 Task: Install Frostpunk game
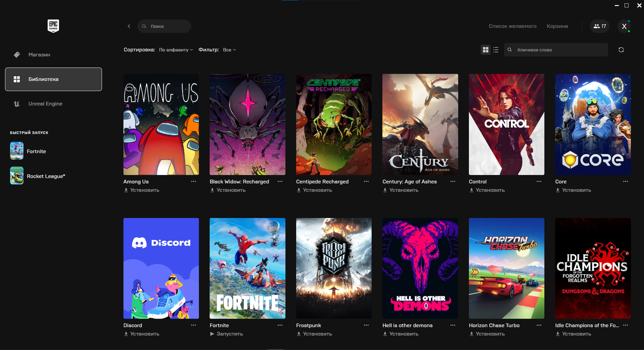click(314, 334)
